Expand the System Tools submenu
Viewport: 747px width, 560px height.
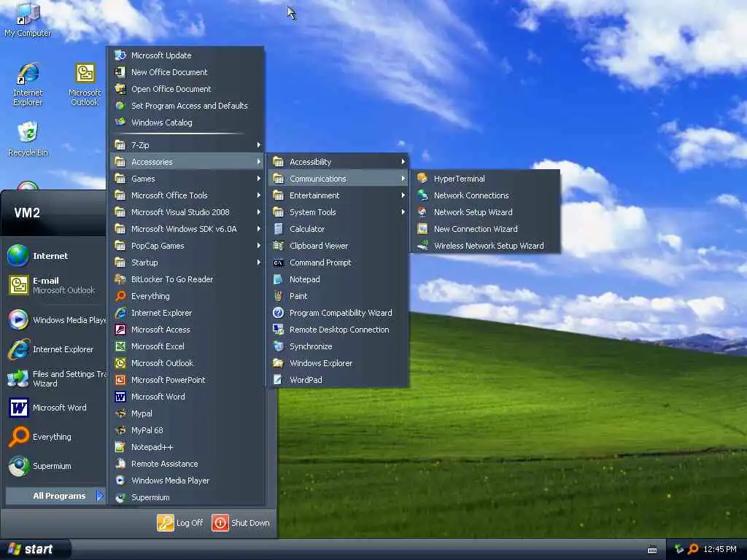click(338, 212)
